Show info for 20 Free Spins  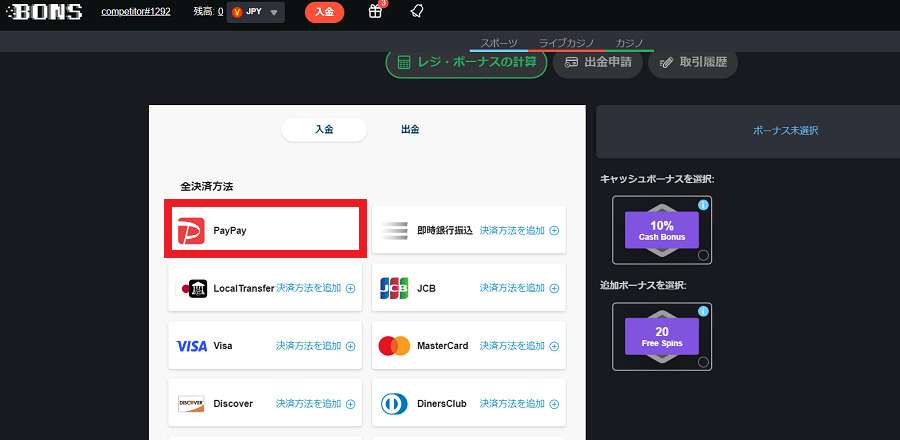tap(703, 311)
